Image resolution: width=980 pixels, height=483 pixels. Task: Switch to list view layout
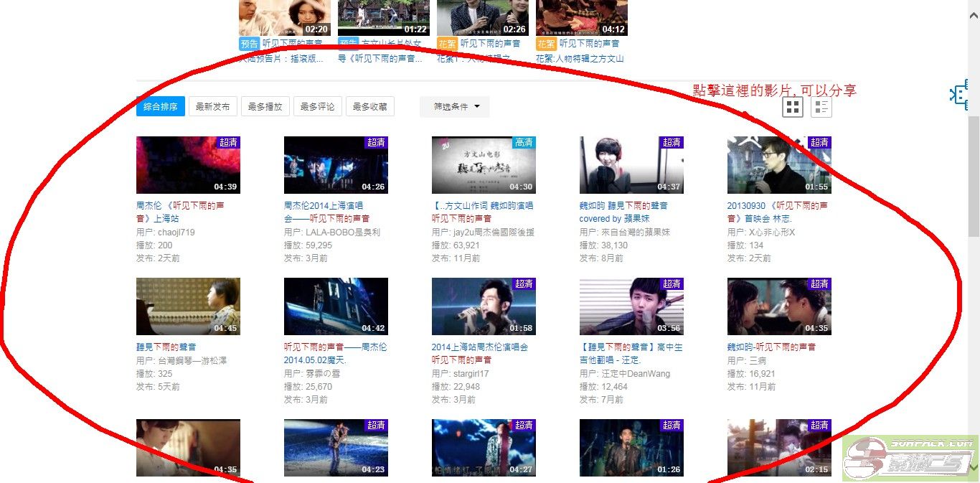[x=820, y=106]
